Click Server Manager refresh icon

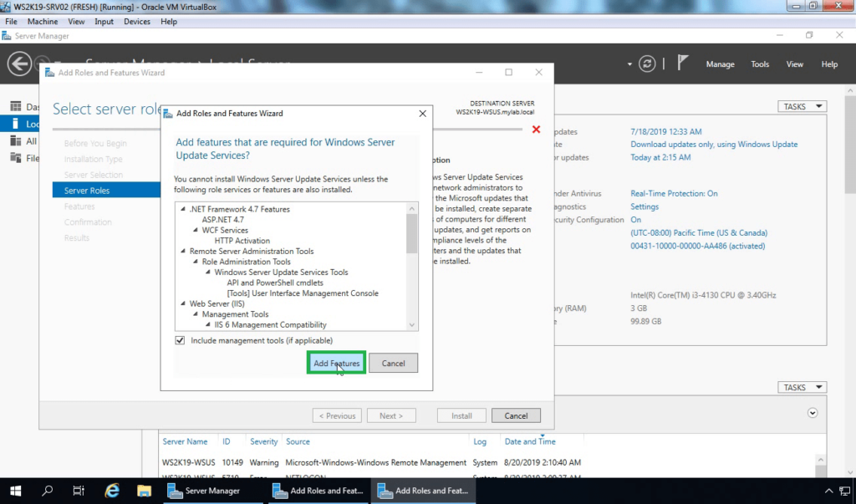click(x=647, y=64)
